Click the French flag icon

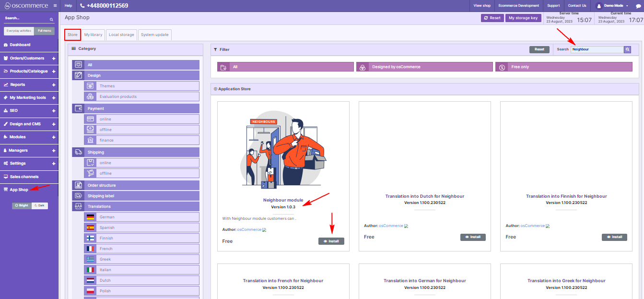coord(90,249)
